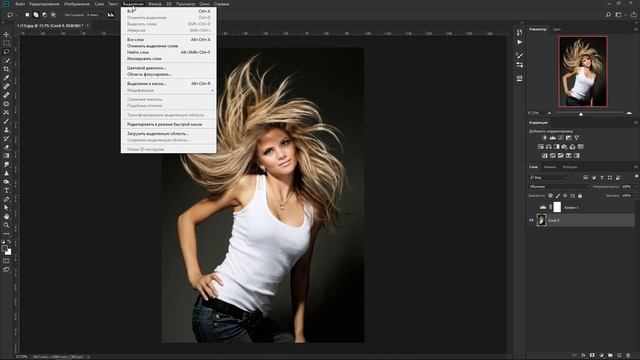The image size is (640, 360).
Task: Select the Crop tool
Action: (x=6, y=69)
